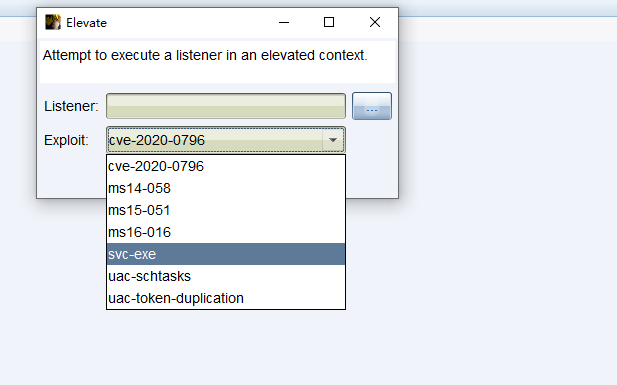
Task: Click the Listener input field
Action: [x=226, y=106]
